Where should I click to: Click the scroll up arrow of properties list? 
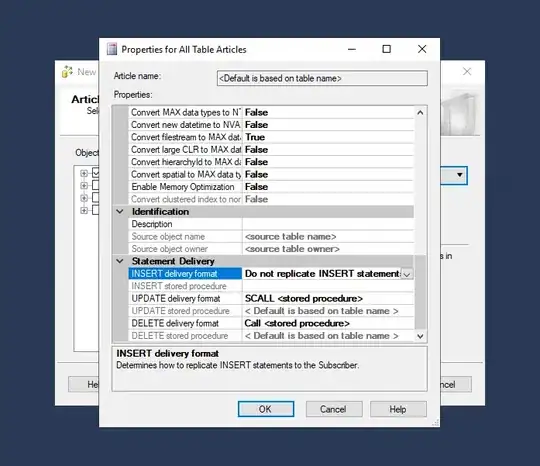click(x=420, y=113)
